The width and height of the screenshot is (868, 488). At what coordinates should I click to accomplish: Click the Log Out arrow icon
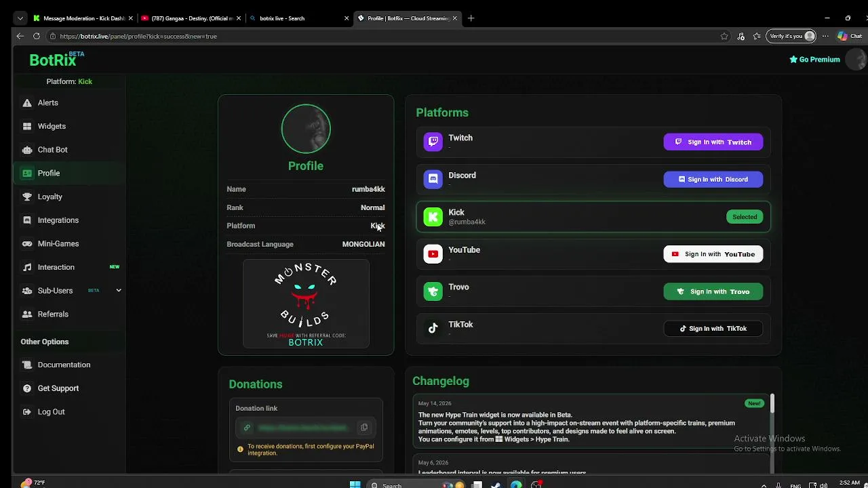[27, 412]
